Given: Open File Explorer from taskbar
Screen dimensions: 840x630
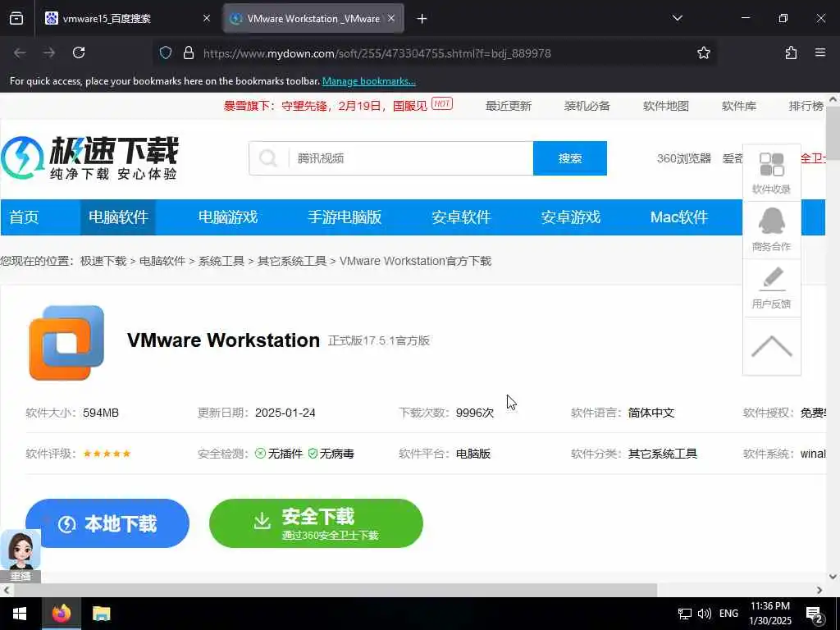Looking at the screenshot, I should (101, 614).
